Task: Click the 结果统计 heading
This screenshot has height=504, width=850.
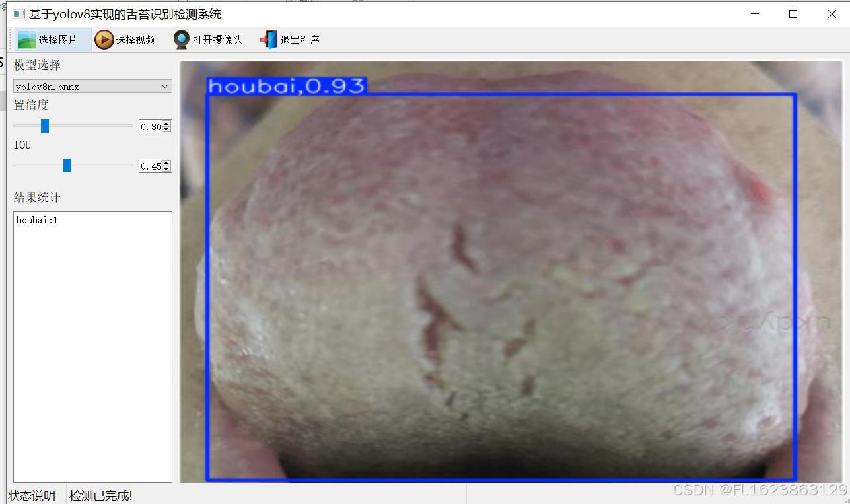Action: 37,198
